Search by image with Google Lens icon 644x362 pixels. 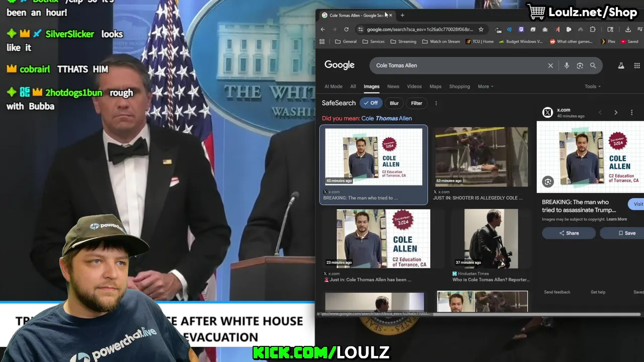click(580, 65)
